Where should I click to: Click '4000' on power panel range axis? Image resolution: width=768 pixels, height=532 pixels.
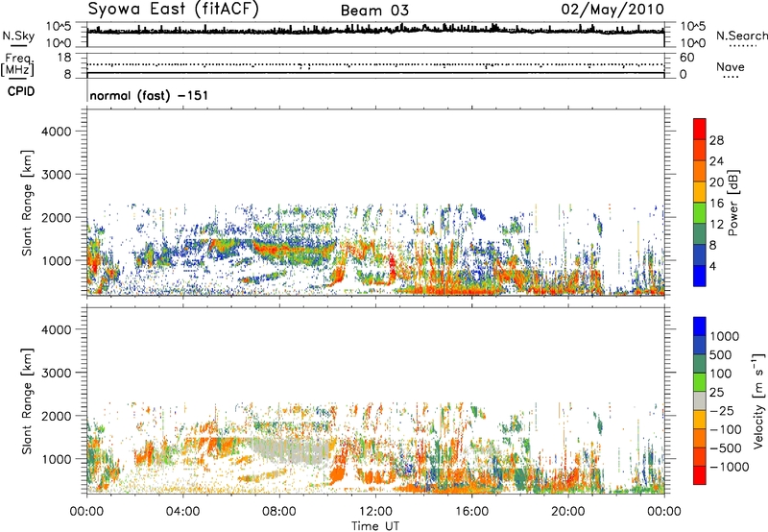56,132
